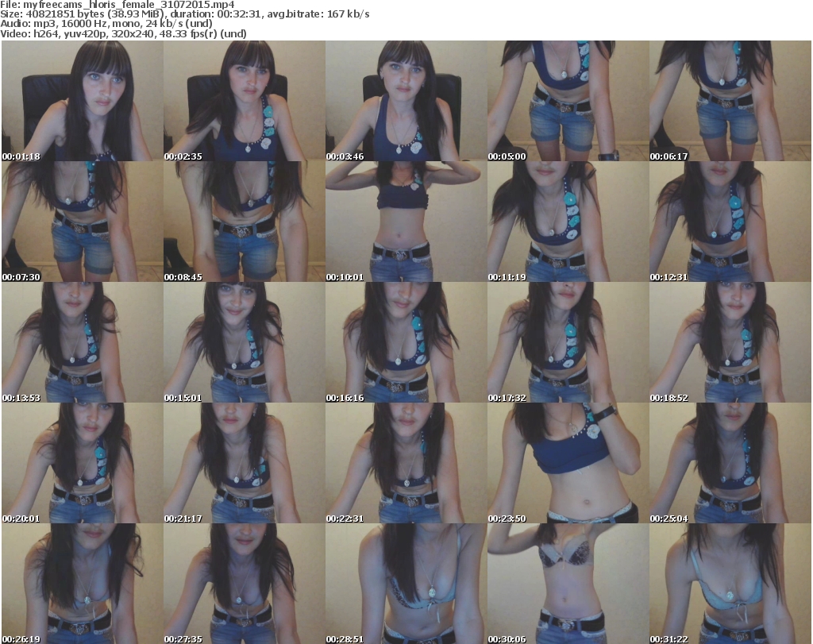The width and height of the screenshot is (813, 644).
Task: Select the frame stamped 00:10:01
Action: 406,222
